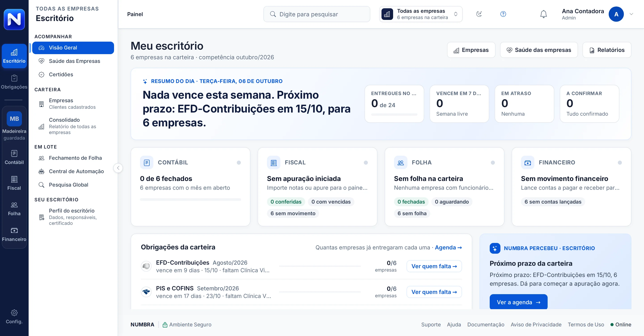Image resolution: width=644 pixels, height=336 pixels.
Task: Focus the Digite para pesquisar search field
Action: point(317,14)
